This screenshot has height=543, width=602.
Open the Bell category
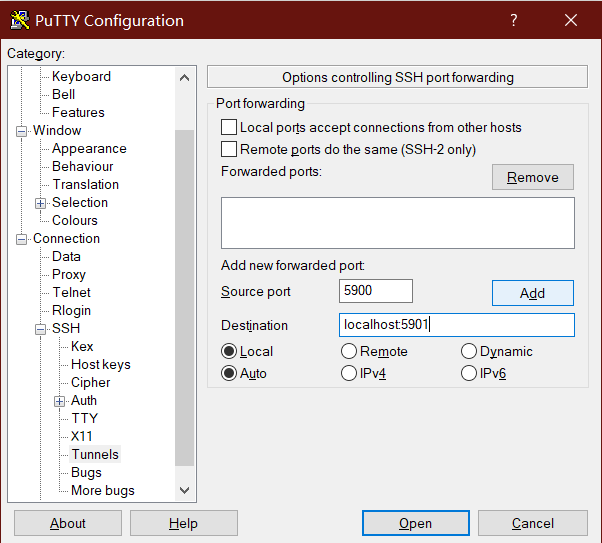tap(63, 94)
